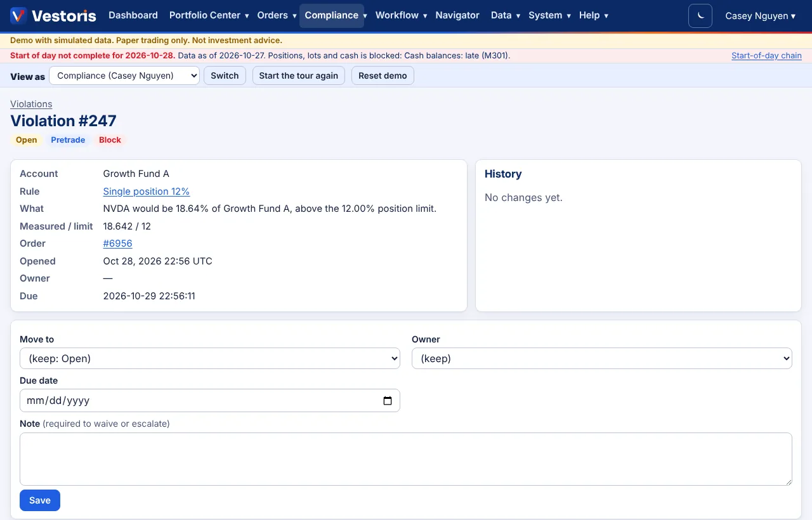Open order #6956
This screenshot has width=812, height=520.
tap(118, 244)
